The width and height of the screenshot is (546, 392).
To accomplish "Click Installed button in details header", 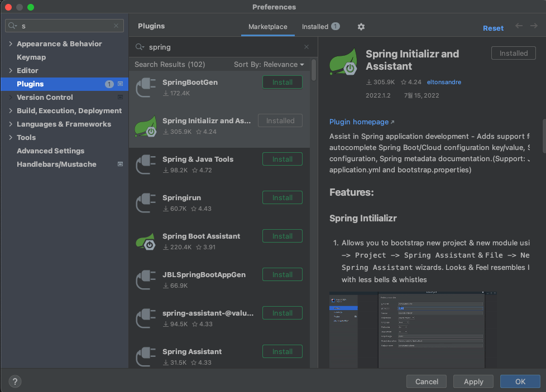I will [514, 53].
